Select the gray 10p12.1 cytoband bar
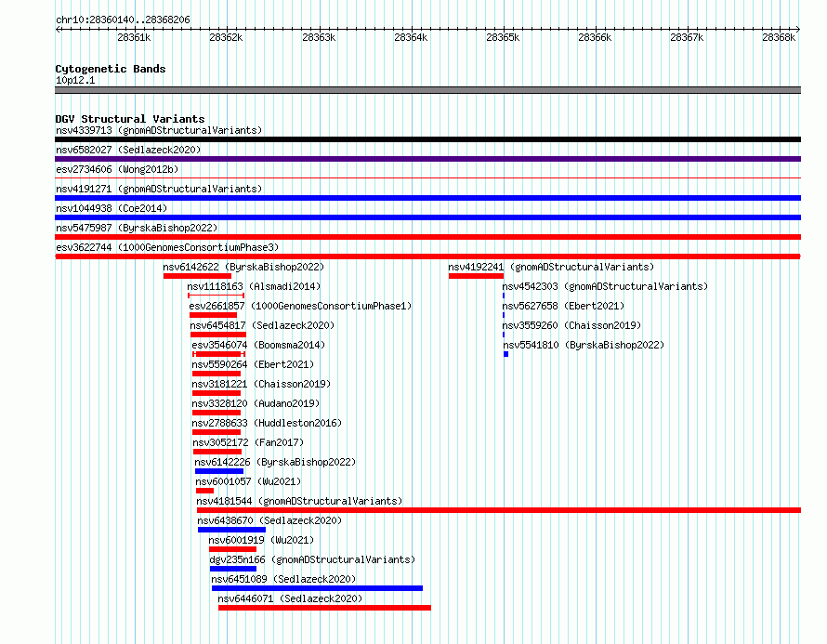 pyautogui.click(x=427, y=90)
